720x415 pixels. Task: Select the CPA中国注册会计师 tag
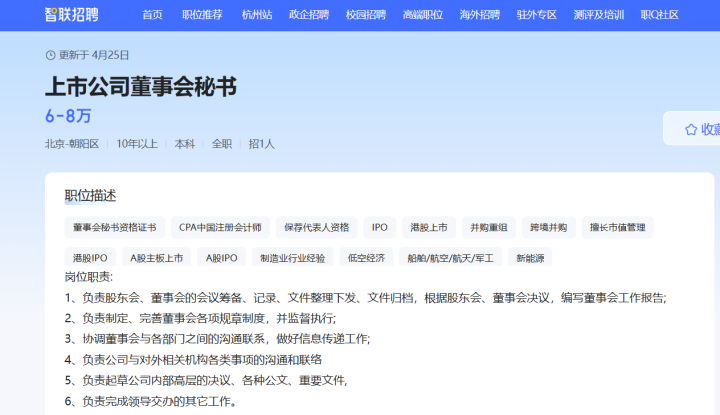(220, 227)
